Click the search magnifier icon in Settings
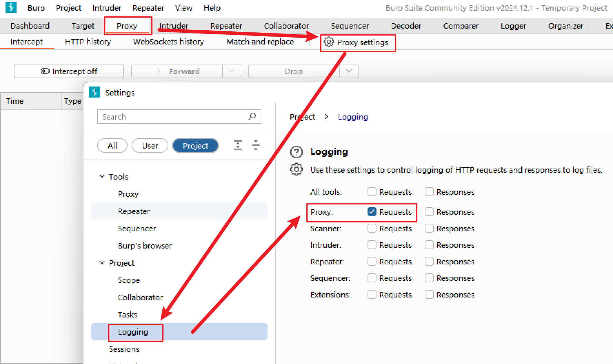Viewport: 613px width, 364px height. (x=252, y=117)
